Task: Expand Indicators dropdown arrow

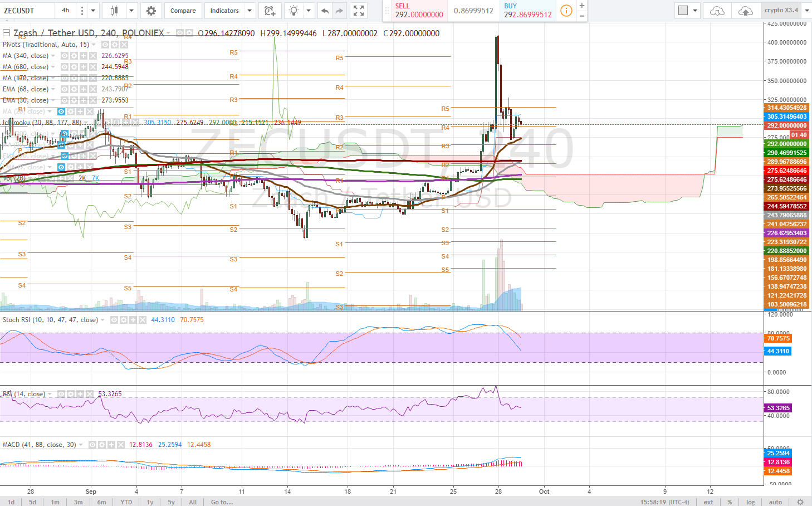Action: click(250, 11)
